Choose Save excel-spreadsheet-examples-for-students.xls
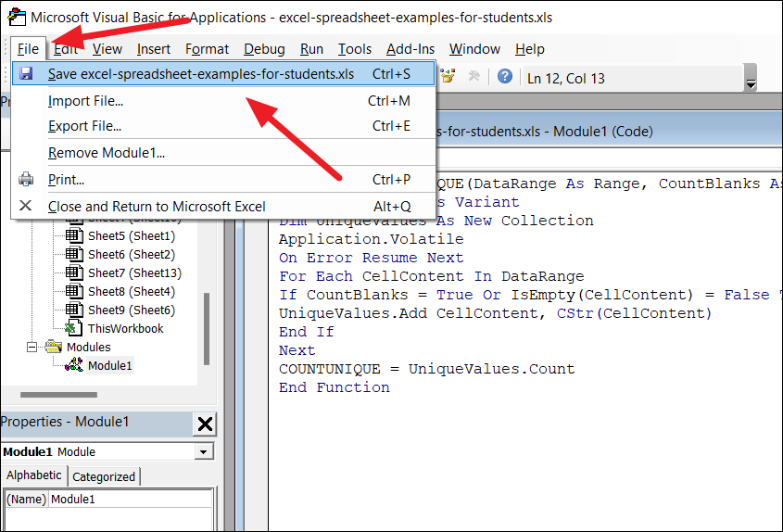Image resolution: width=783 pixels, height=532 pixels. 223,74
